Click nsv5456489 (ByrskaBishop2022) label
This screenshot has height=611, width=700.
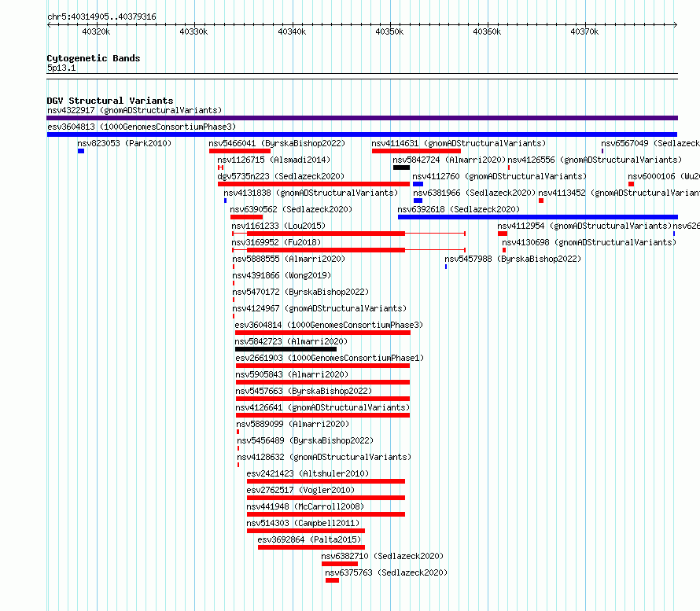pos(305,440)
